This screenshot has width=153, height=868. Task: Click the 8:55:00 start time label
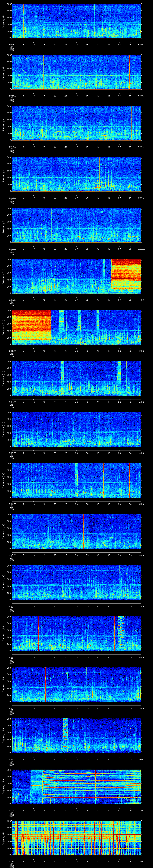point(12,44)
